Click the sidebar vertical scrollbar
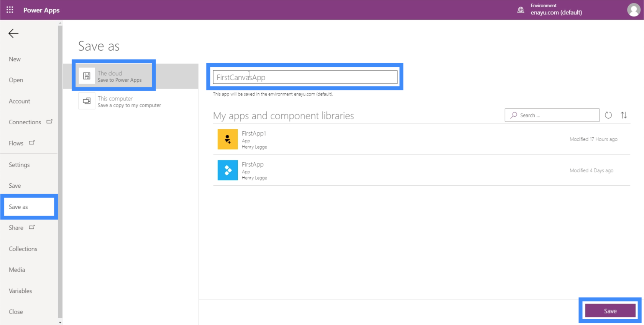 pyautogui.click(x=60, y=172)
